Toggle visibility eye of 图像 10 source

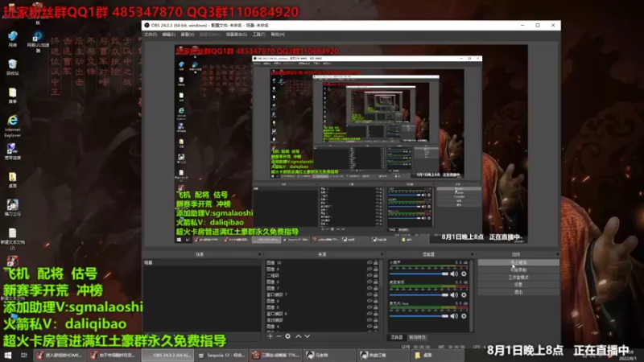(369, 263)
